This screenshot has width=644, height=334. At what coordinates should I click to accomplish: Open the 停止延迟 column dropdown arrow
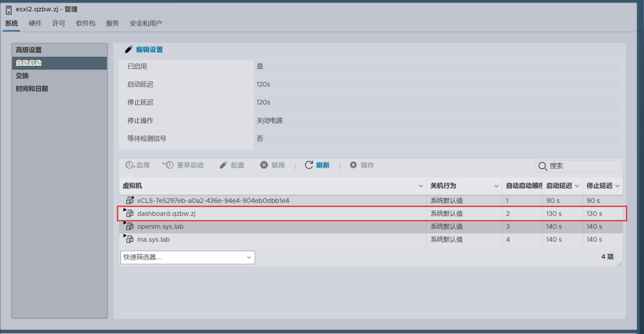pos(618,186)
